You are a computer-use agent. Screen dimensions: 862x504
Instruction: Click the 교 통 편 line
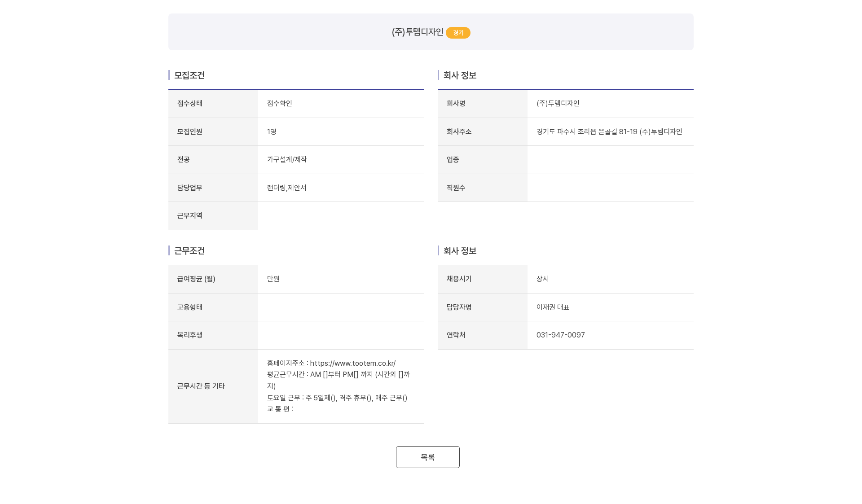[x=280, y=409]
